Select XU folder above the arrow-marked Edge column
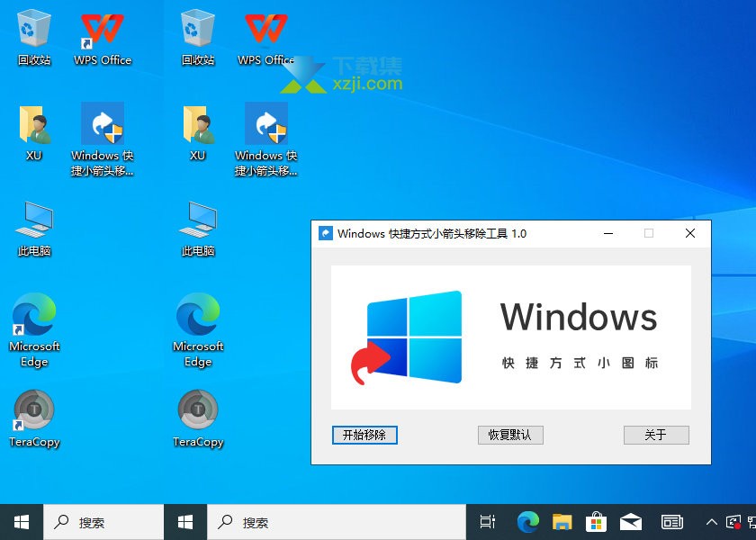756x540 pixels. tap(34, 133)
